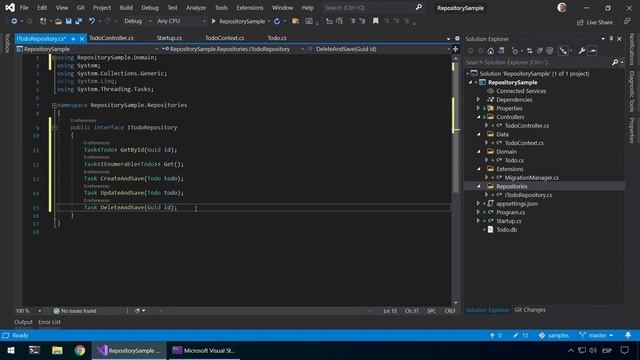Switch to the Git Changes tab
This screenshot has height=360, width=640.
click(x=530, y=310)
